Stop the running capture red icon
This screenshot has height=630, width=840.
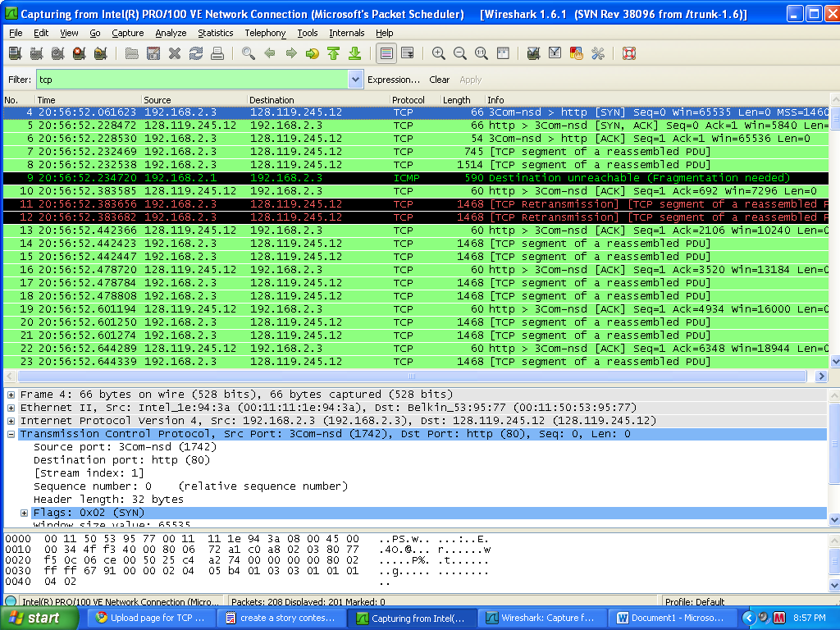pyautogui.click(x=80, y=53)
